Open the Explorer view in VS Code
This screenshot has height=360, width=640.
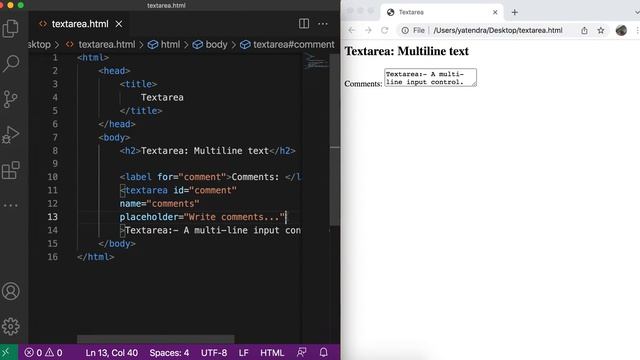[11, 29]
